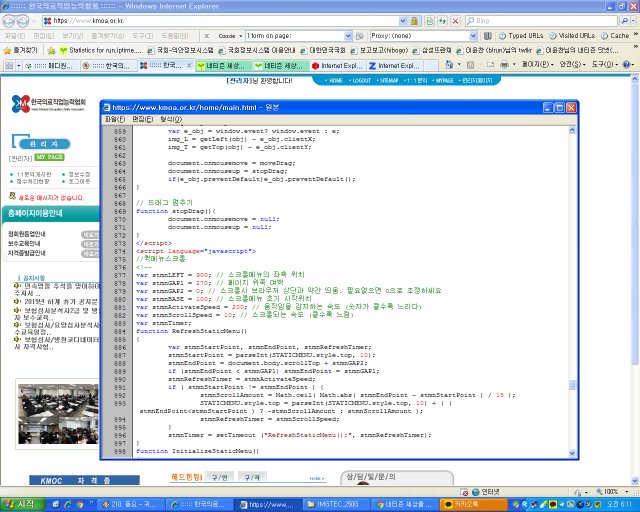Click the Chrome icon in quick launch
The image size is (640, 512).
[80, 504]
